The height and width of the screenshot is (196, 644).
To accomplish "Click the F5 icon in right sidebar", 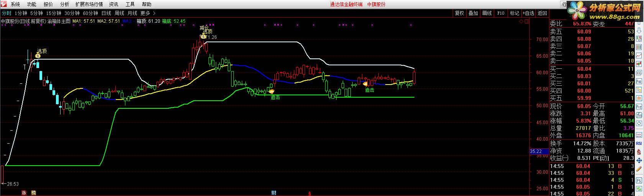I will point(639,180).
